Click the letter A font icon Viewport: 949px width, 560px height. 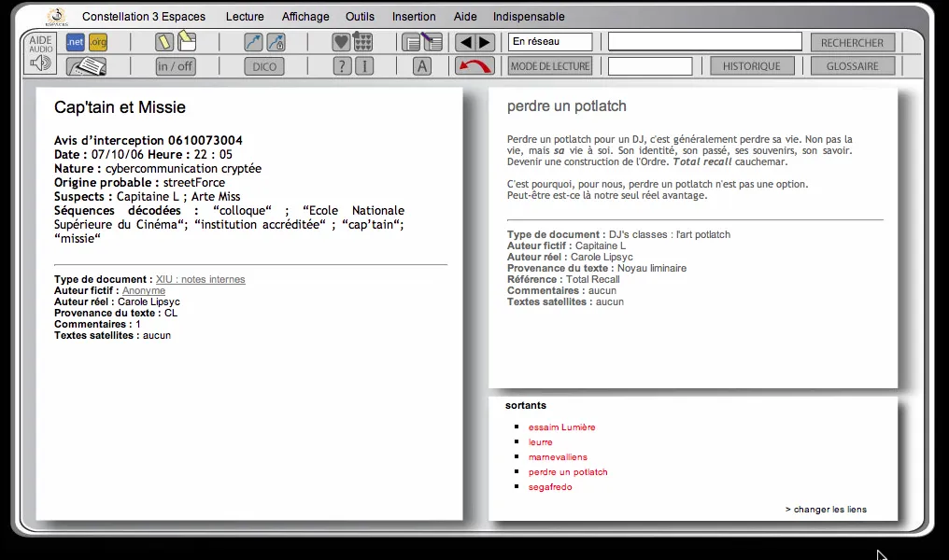coord(422,66)
